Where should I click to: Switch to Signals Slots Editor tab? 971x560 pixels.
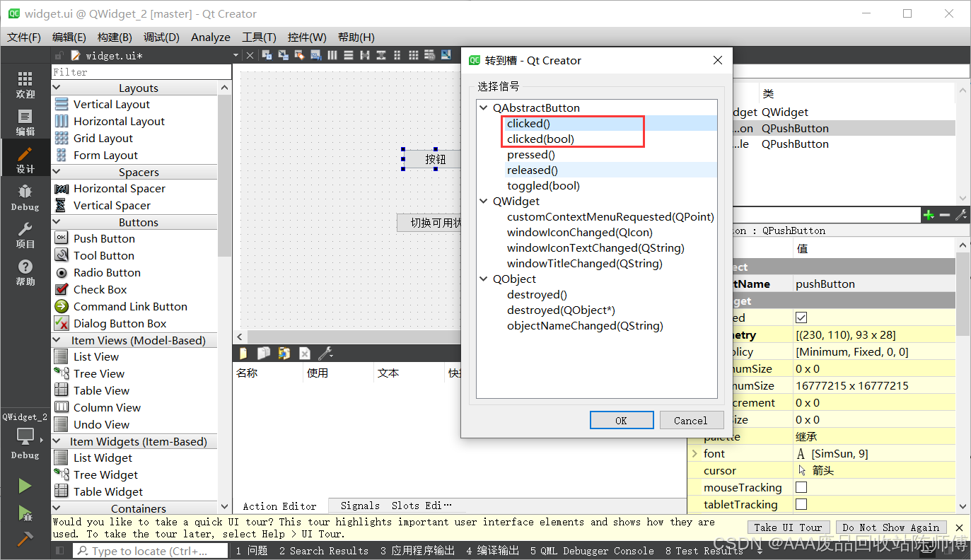coord(396,506)
